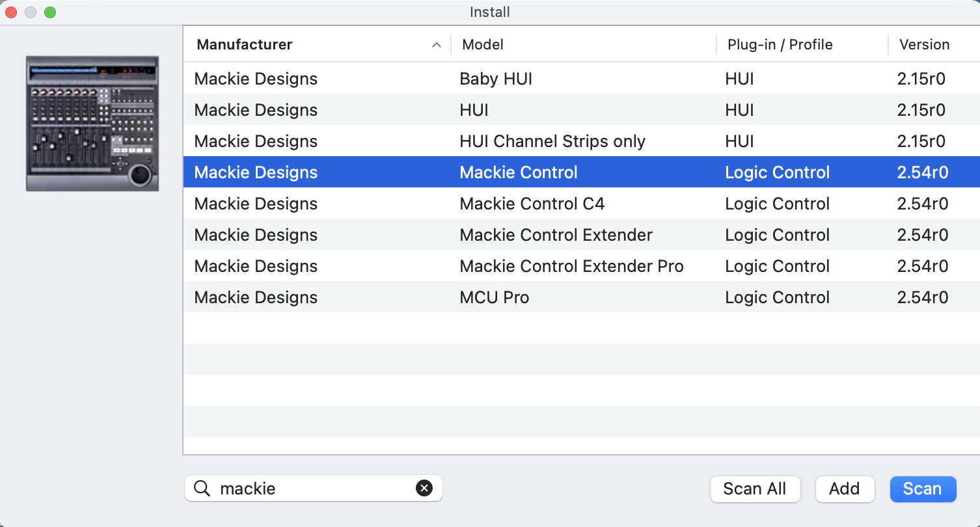The height and width of the screenshot is (527, 980).
Task: Close the Install window
Action: 11,12
